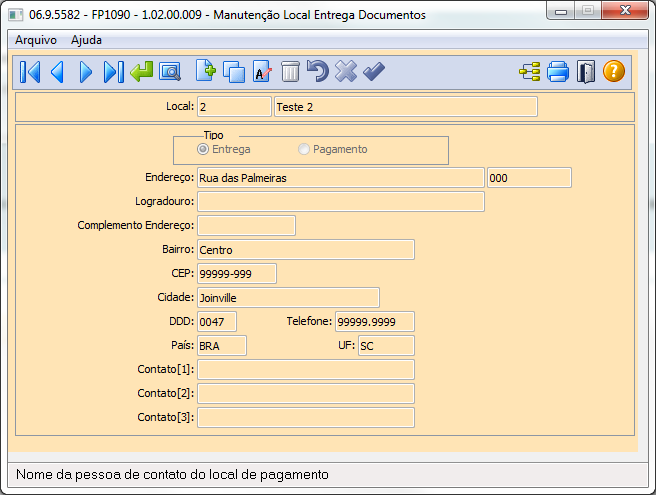The image size is (656, 495).
Task: Click the Complemento Endereço field
Action: coord(246,226)
